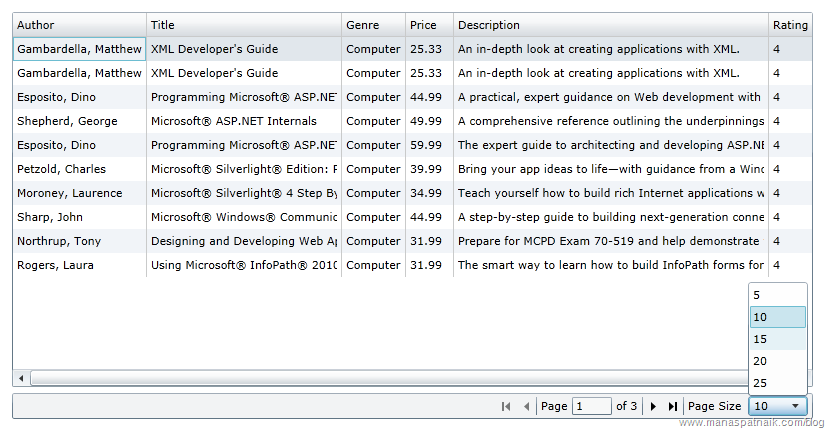The width and height of the screenshot is (825, 428).
Task: Select price cell 34.99
Action: click(429, 193)
